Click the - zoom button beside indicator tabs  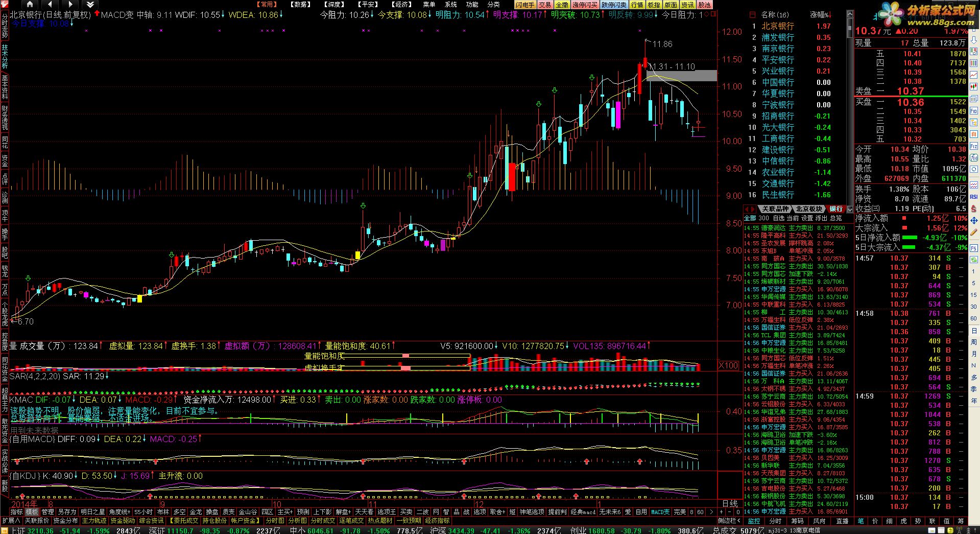click(729, 512)
